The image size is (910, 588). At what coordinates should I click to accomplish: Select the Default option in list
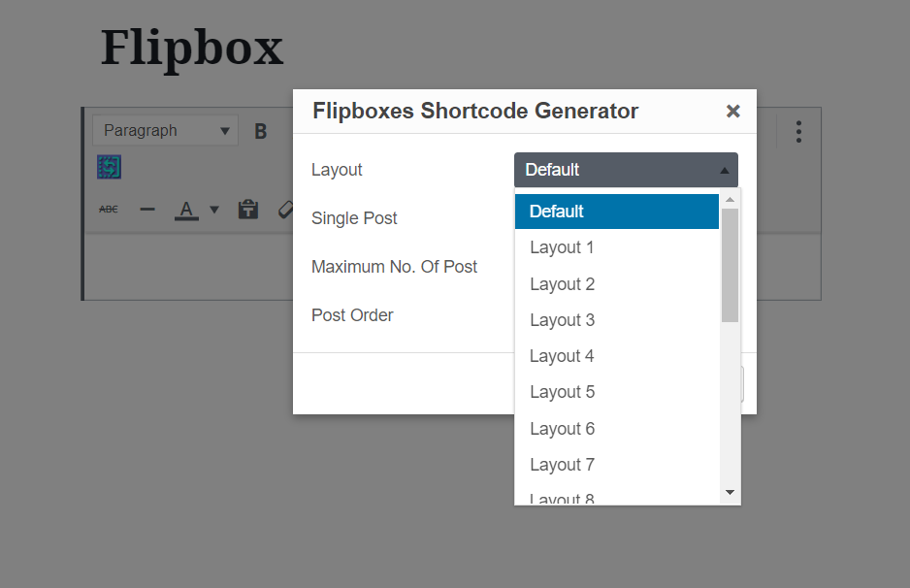[x=616, y=212]
